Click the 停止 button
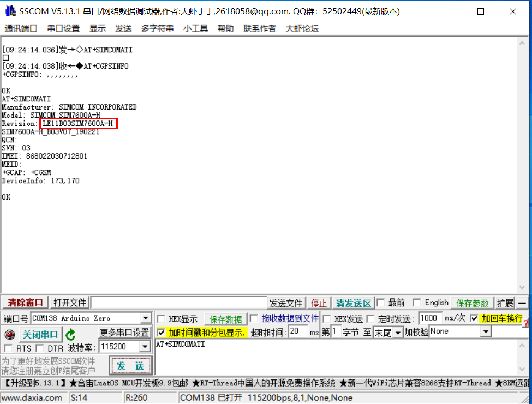Screen dimensions: 532x404 pos(319,303)
